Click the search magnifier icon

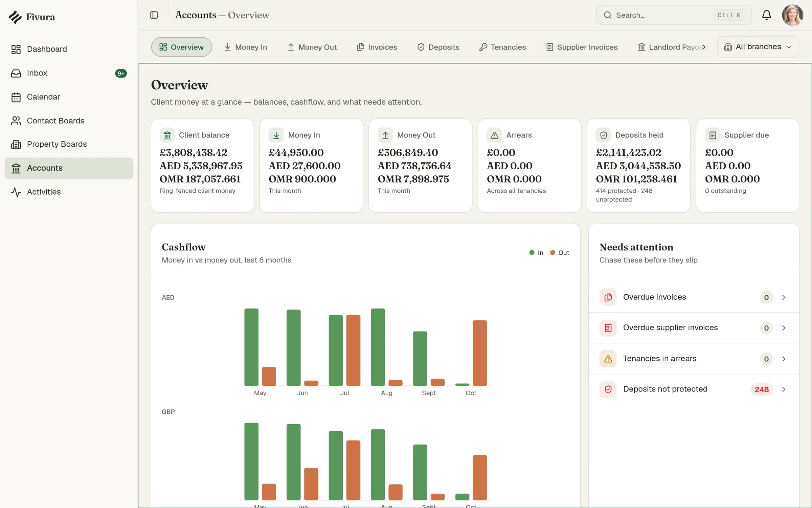pyautogui.click(x=608, y=15)
